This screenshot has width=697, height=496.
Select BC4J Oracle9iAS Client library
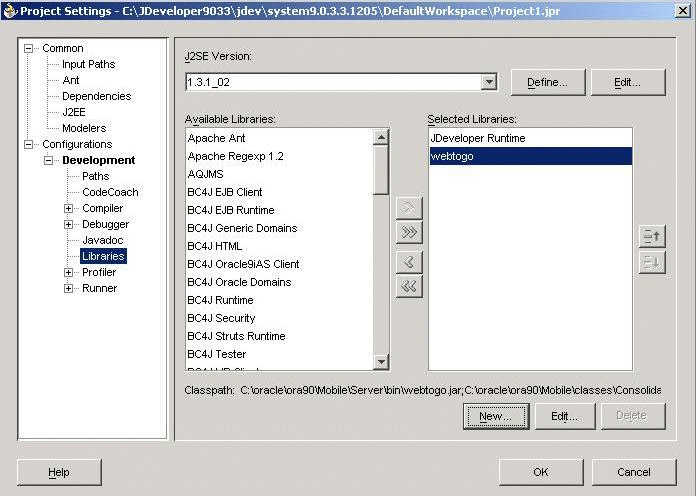point(279,264)
